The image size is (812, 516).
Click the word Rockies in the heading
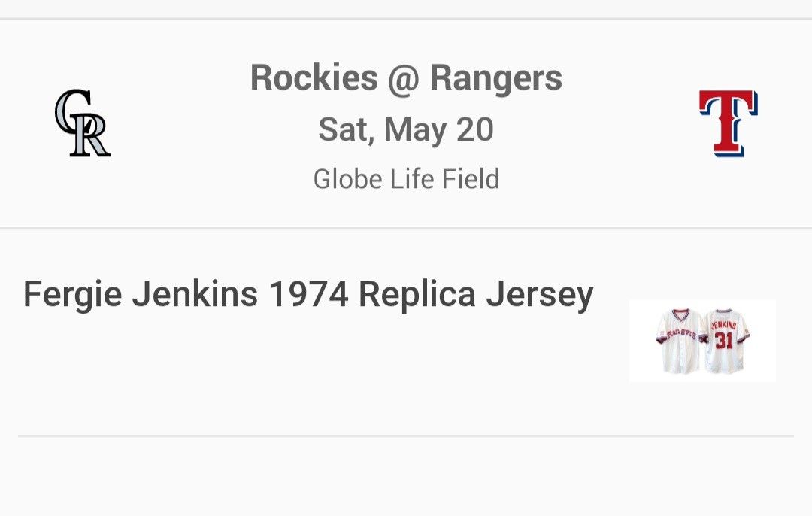pos(314,77)
